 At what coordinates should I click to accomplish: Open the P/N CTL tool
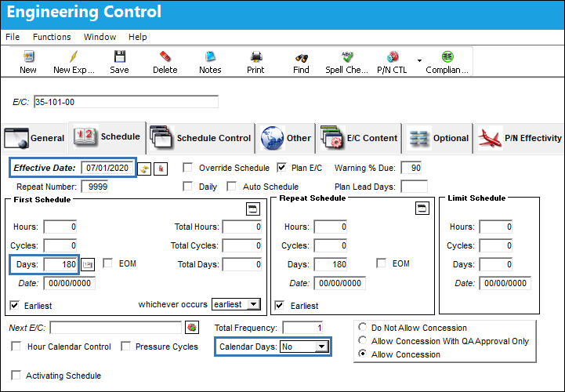click(393, 56)
